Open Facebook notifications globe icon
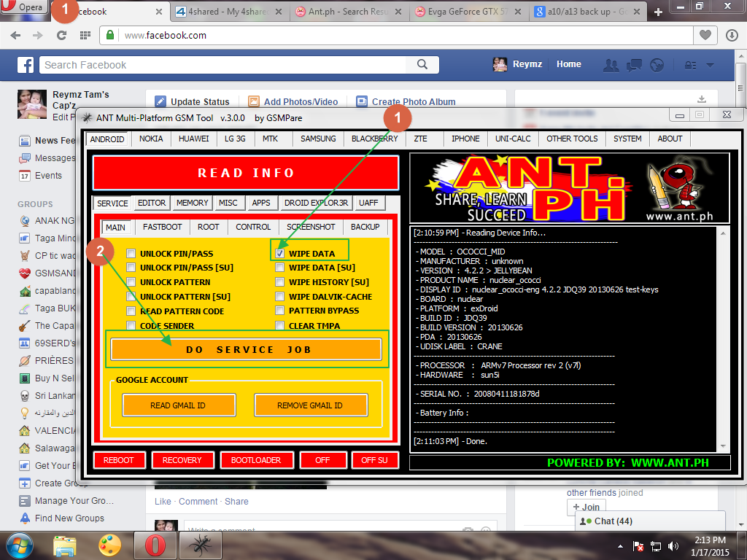Viewport: 747px width, 560px height. coord(657,65)
